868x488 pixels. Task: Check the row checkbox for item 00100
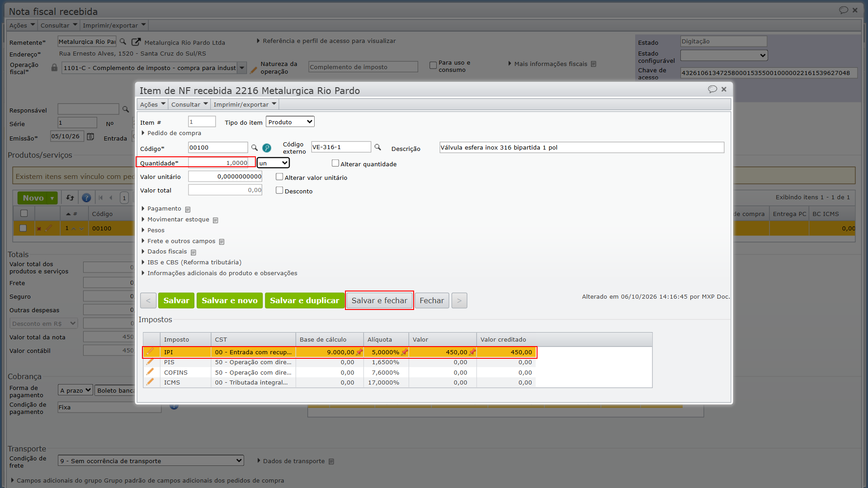[x=23, y=228]
